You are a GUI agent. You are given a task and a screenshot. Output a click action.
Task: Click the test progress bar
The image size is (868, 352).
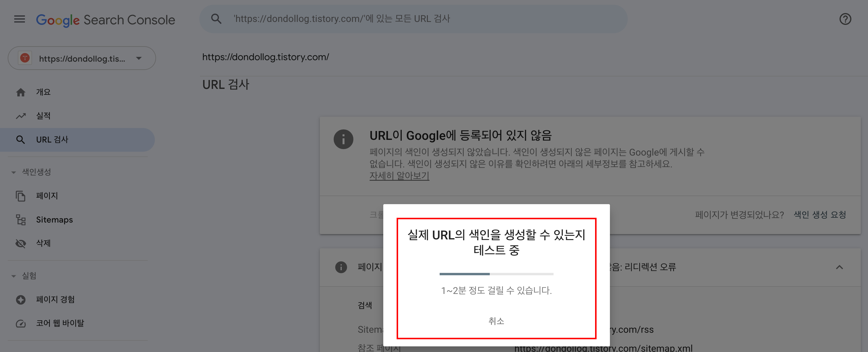coord(496,274)
